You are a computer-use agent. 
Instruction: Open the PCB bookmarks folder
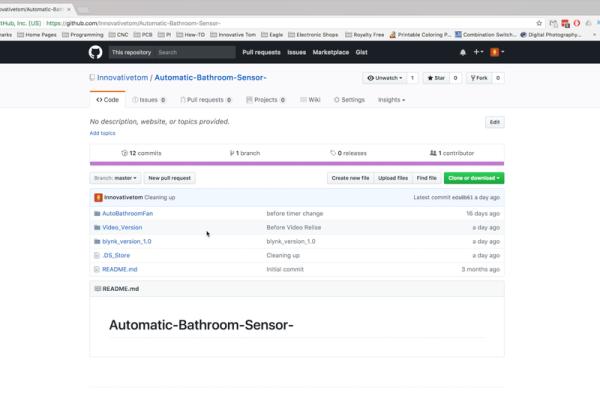pyautogui.click(x=143, y=35)
